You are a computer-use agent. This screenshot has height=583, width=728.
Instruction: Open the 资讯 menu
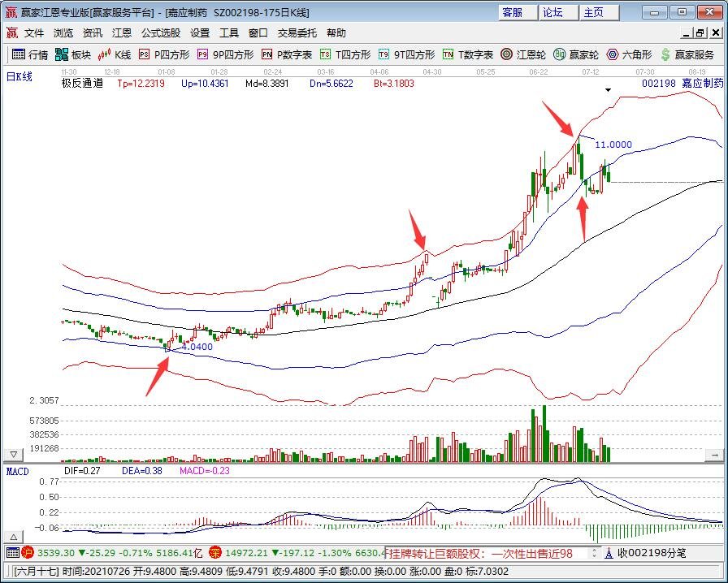(93, 33)
